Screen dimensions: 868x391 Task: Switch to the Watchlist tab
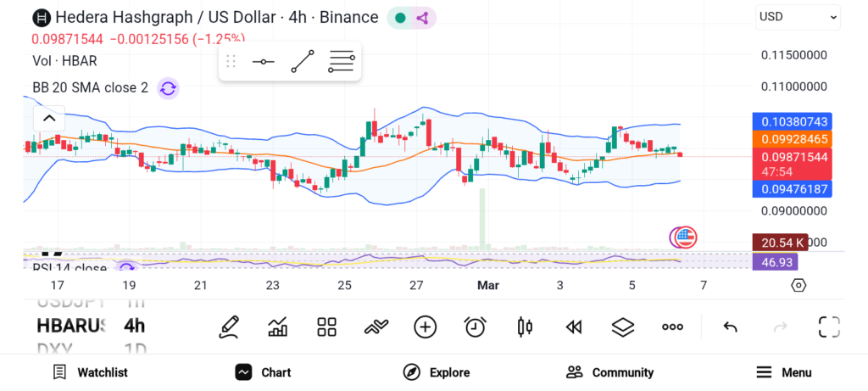coord(90,372)
